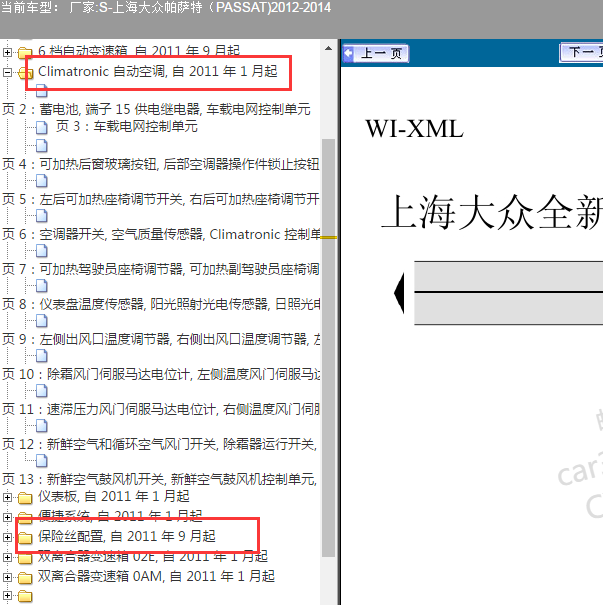Open 页 5：左后可加热座椅调节开关
Screen dimensions: 603x605
(160, 199)
